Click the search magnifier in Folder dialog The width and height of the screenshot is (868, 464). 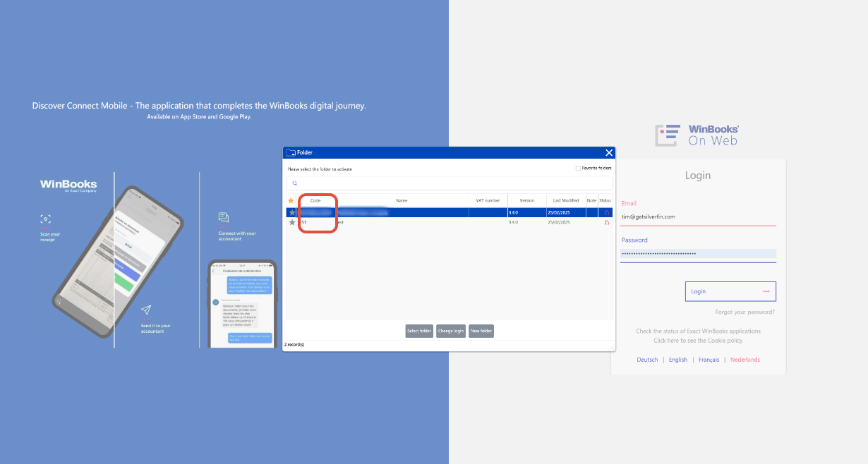pos(295,183)
